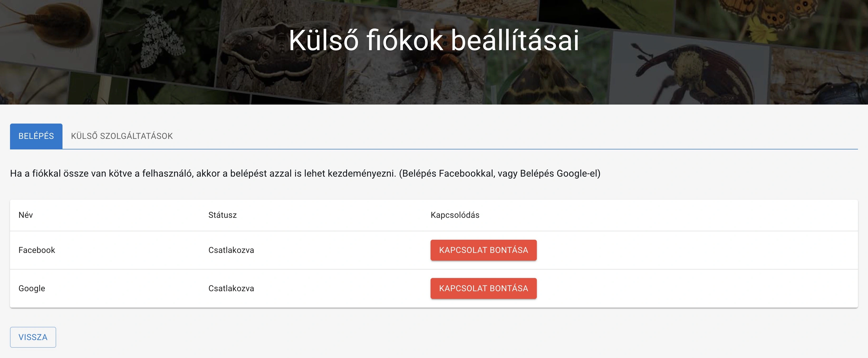This screenshot has height=358, width=868.
Task: Select the BELÉPÉS tab
Action: (x=36, y=136)
